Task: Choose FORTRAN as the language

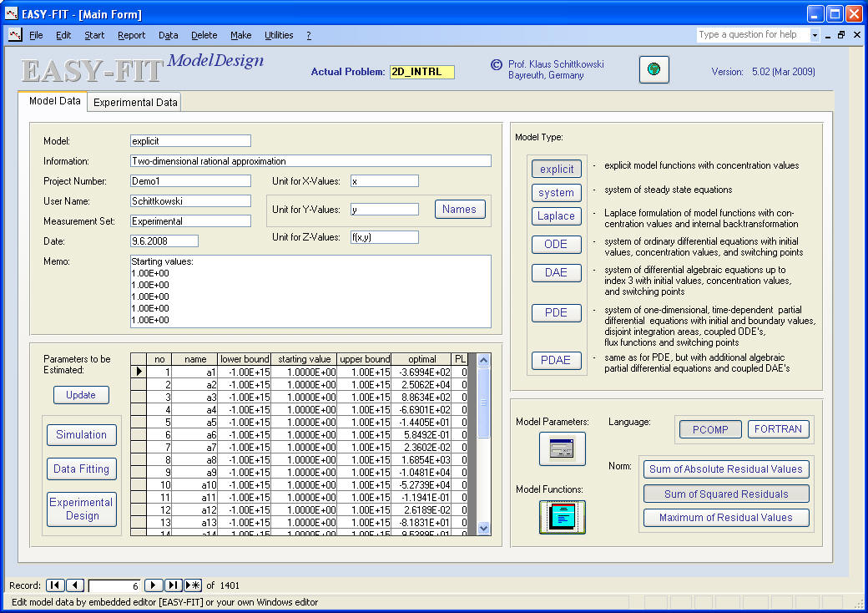Action: point(778,429)
